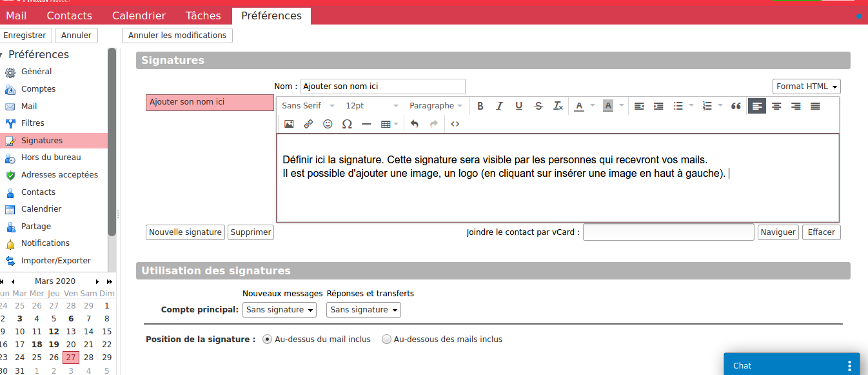Open the text color picker
This screenshot has height=375, width=868.
[x=579, y=106]
